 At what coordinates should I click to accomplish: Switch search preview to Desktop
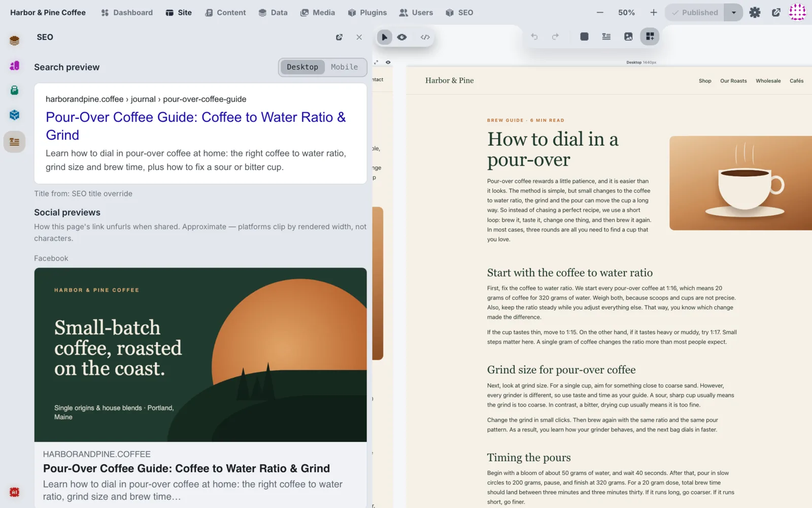[x=302, y=67]
